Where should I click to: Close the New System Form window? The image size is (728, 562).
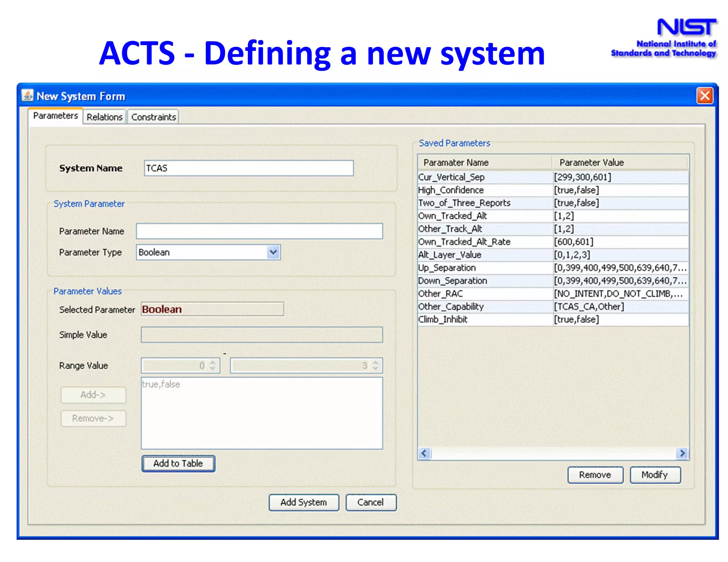tap(705, 96)
